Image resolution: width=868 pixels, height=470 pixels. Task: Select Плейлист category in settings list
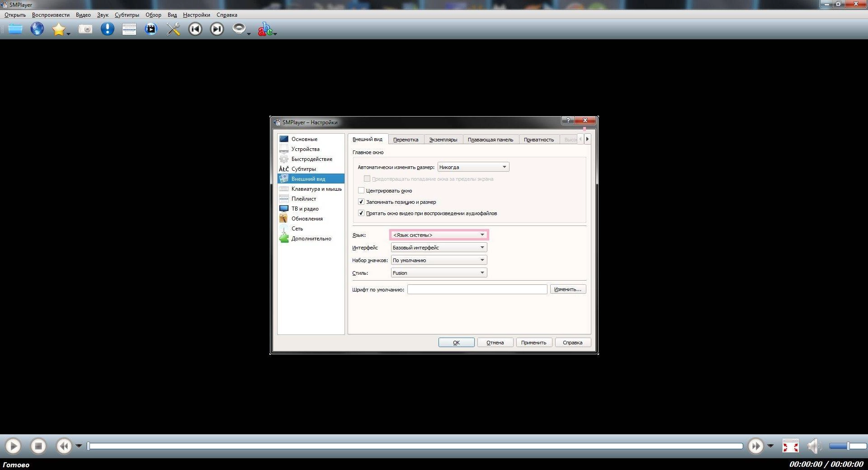tap(311, 199)
